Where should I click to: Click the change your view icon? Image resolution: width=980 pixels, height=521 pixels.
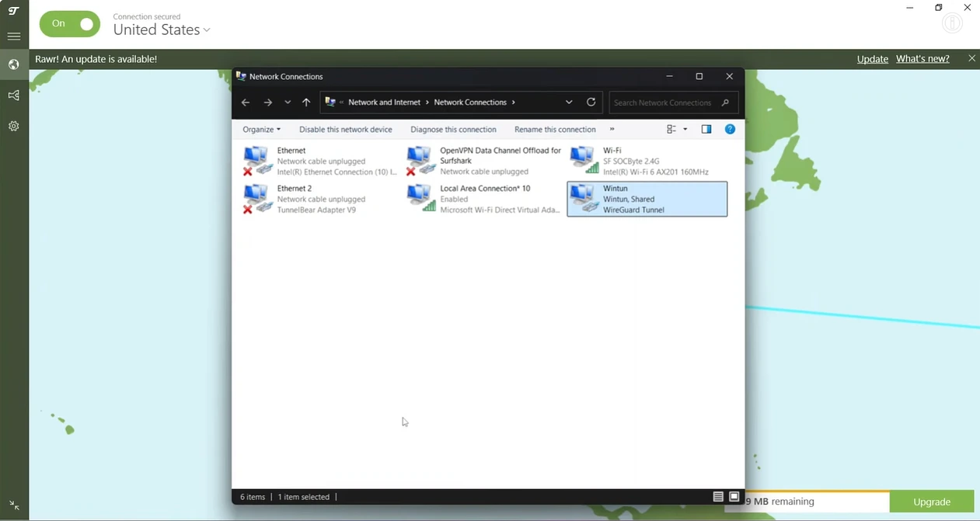coord(671,130)
